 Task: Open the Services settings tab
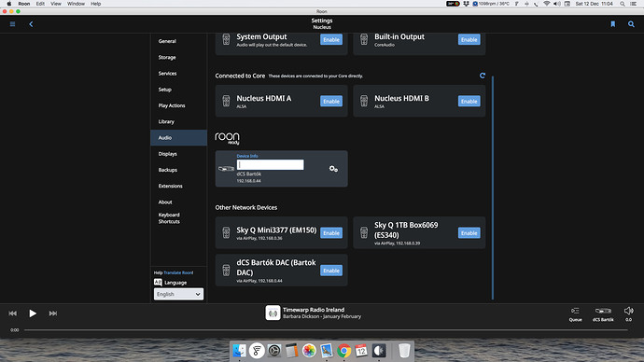point(178,73)
